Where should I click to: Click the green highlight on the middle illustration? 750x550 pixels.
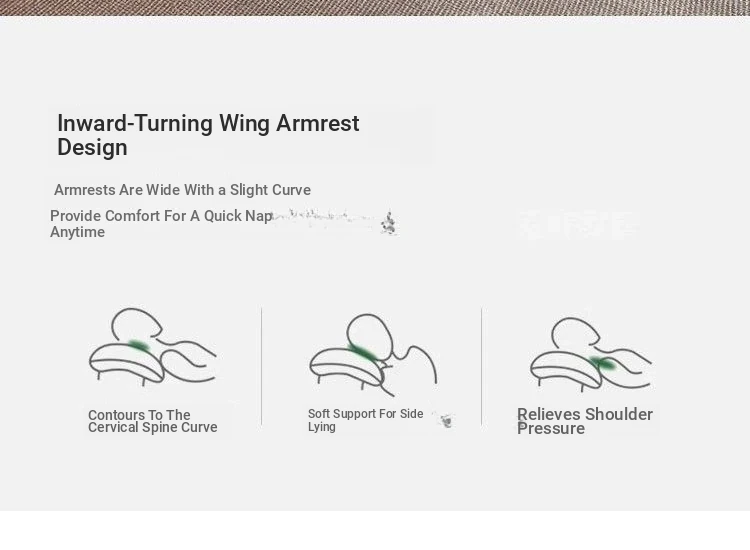coord(364,353)
